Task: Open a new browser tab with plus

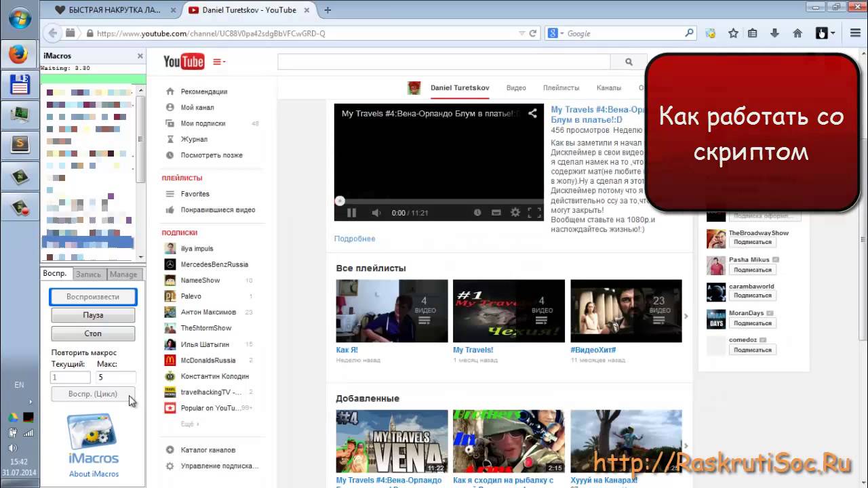Action: pos(328,10)
